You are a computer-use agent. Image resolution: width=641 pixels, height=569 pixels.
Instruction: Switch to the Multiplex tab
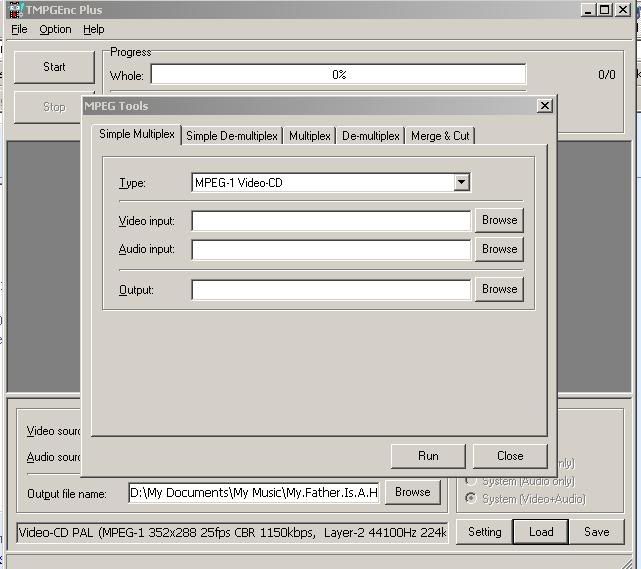coord(309,136)
